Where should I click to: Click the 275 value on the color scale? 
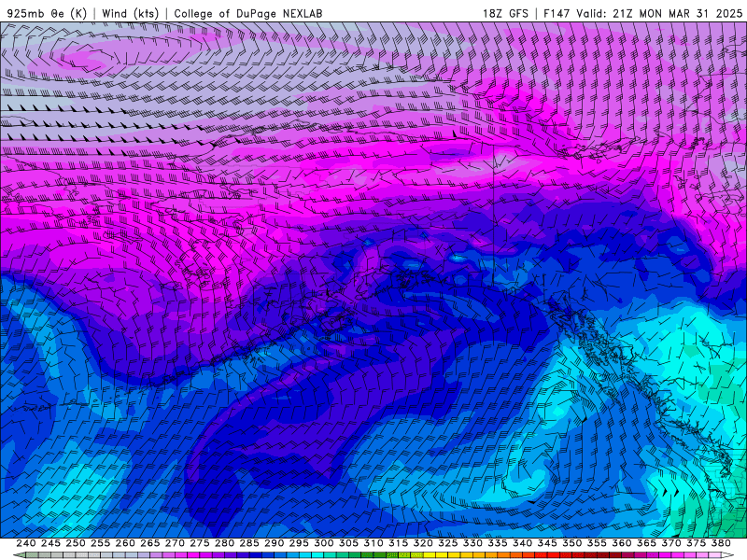[x=200, y=543]
